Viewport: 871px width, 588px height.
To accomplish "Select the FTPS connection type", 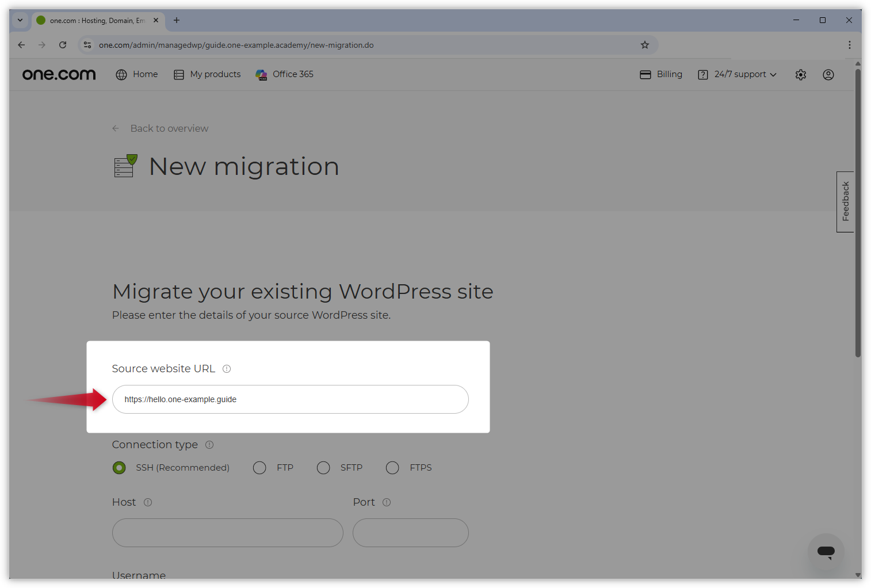I will [x=392, y=468].
